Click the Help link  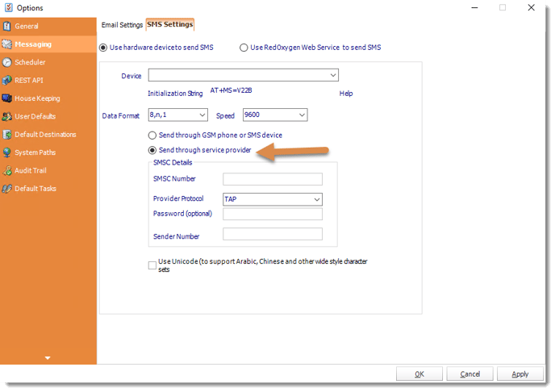(346, 94)
